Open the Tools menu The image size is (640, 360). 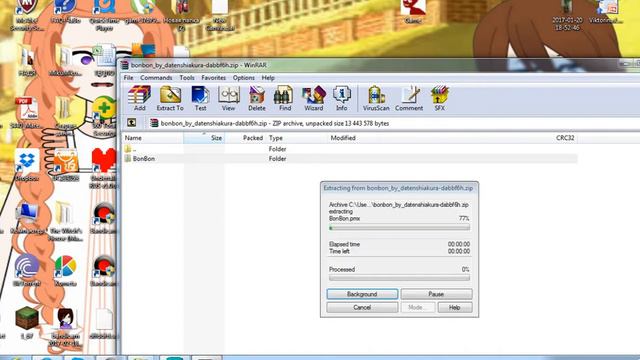(187, 78)
